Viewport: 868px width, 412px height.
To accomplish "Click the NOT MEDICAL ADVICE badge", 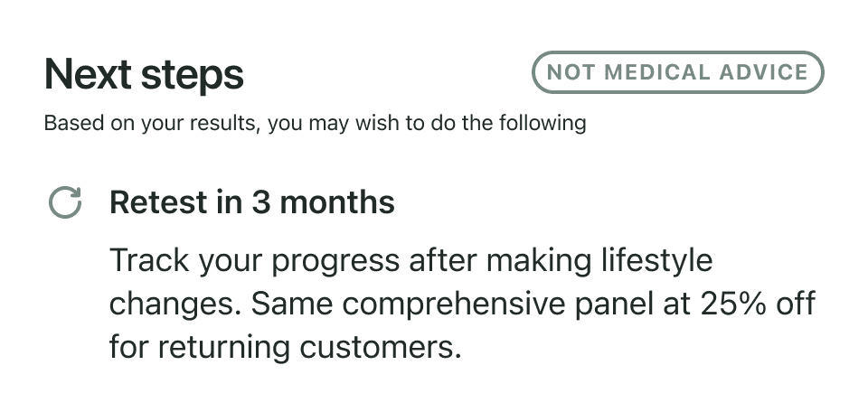I will (x=677, y=72).
